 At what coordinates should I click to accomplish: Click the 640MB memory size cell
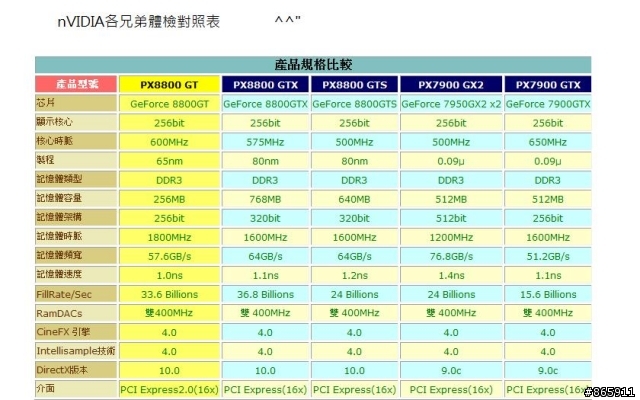tap(354, 199)
